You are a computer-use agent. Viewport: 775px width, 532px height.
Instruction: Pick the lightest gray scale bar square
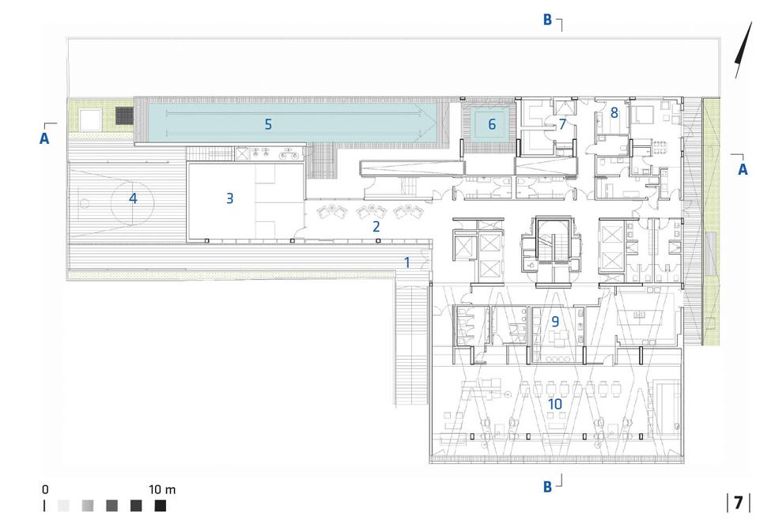coord(64,506)
